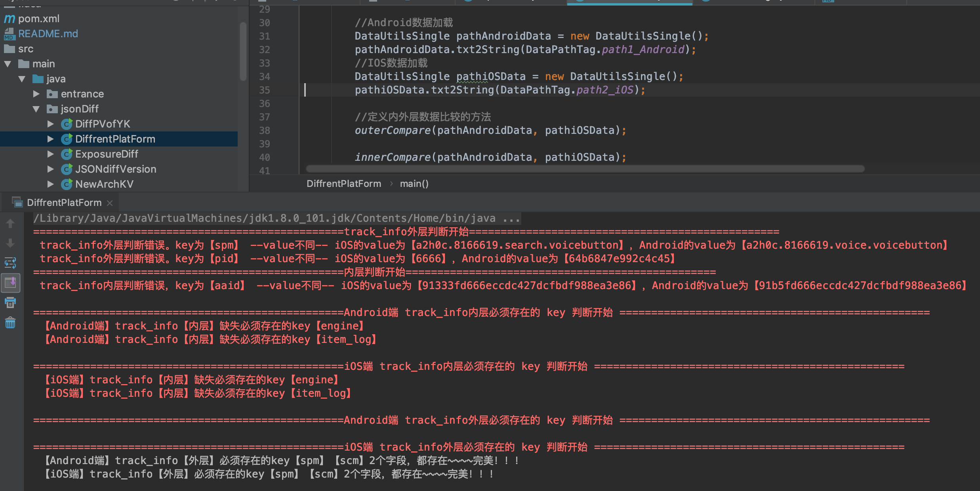Collapse the java folder

(22, 79)
